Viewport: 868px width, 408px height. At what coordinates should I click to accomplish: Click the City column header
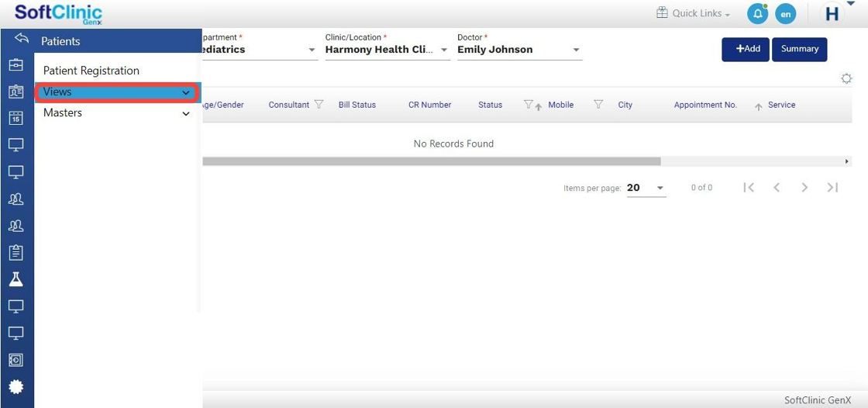coord(625,105)
